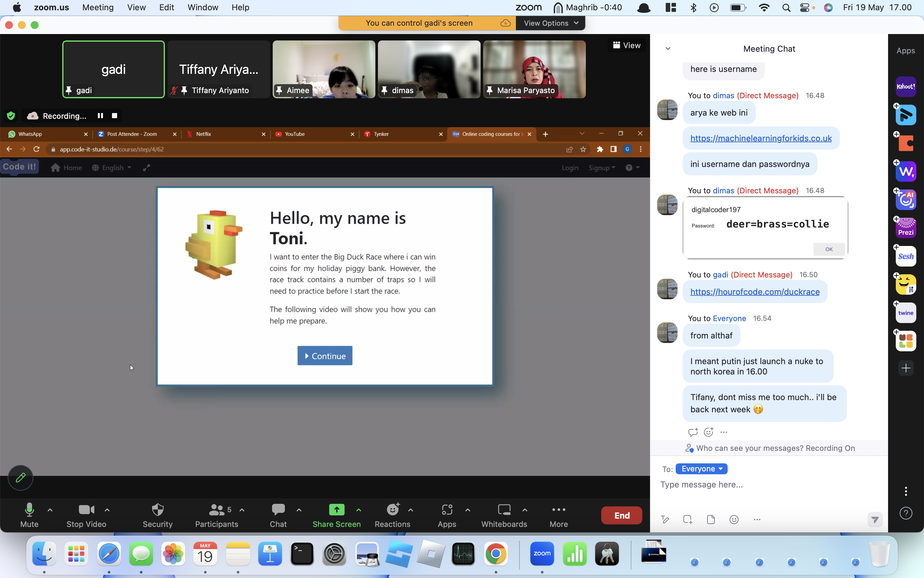The width and height of the screenshot is (924, 578).
Task: Click the red End meeting button
Action: 621,515
